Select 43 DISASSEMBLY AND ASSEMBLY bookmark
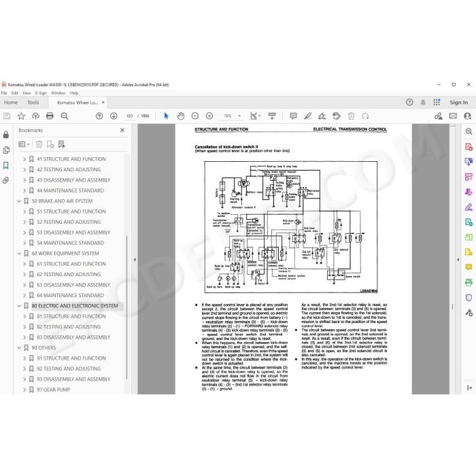 click(x=73, y=180)
